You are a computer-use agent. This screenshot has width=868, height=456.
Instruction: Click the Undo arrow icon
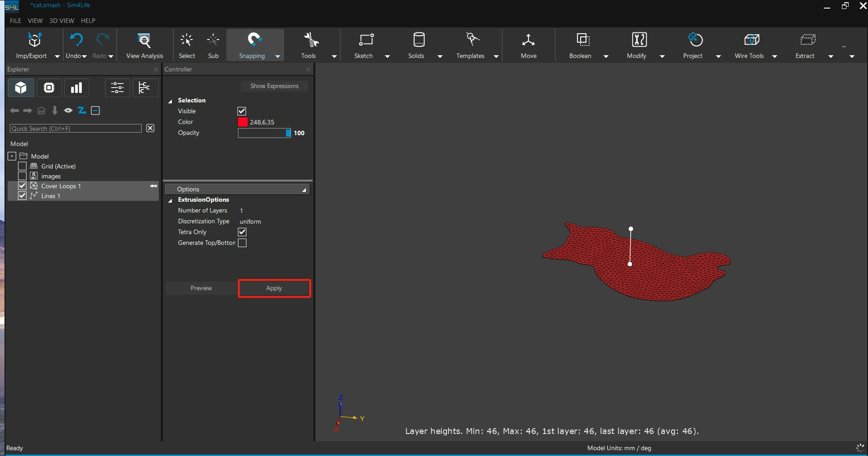(76, 40)
